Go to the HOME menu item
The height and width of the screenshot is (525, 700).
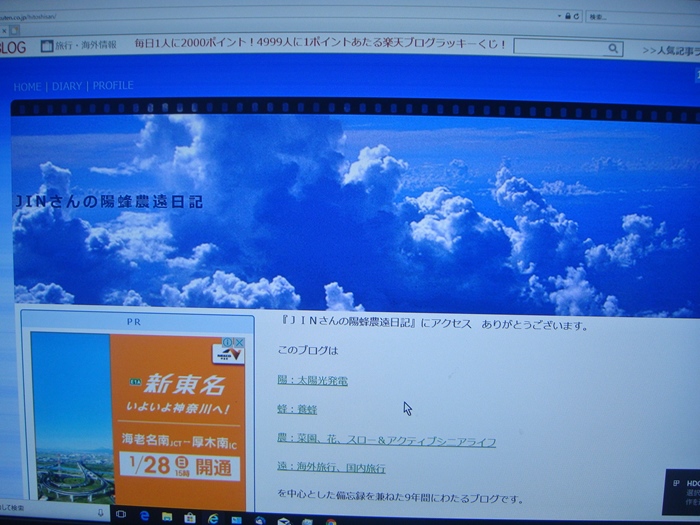tap(27, 87)
